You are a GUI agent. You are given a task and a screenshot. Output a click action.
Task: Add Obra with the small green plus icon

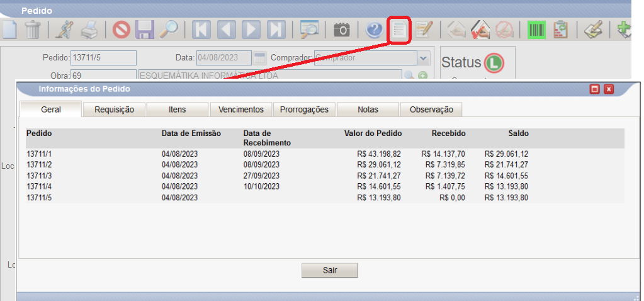coord(422,76)
